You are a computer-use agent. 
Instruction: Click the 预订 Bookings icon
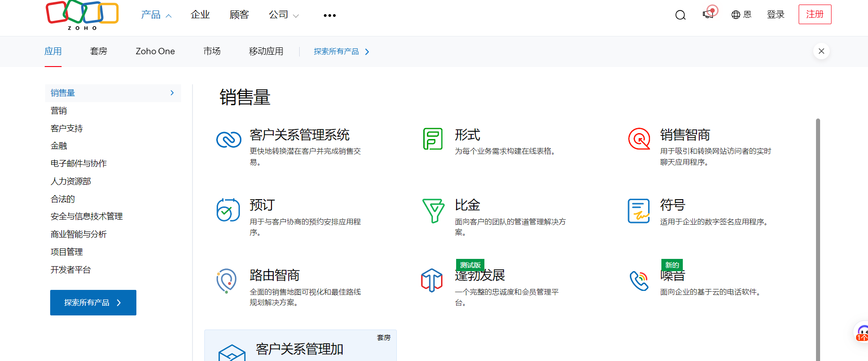point(228,210)
